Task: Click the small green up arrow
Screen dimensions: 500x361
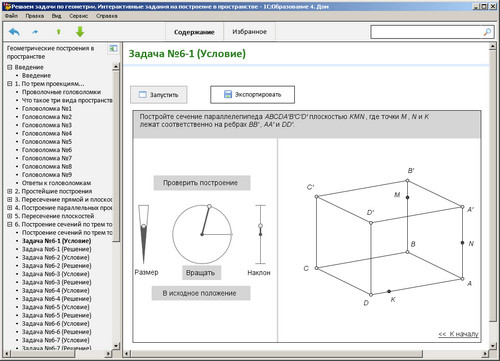Action: [x=59, y=32]
